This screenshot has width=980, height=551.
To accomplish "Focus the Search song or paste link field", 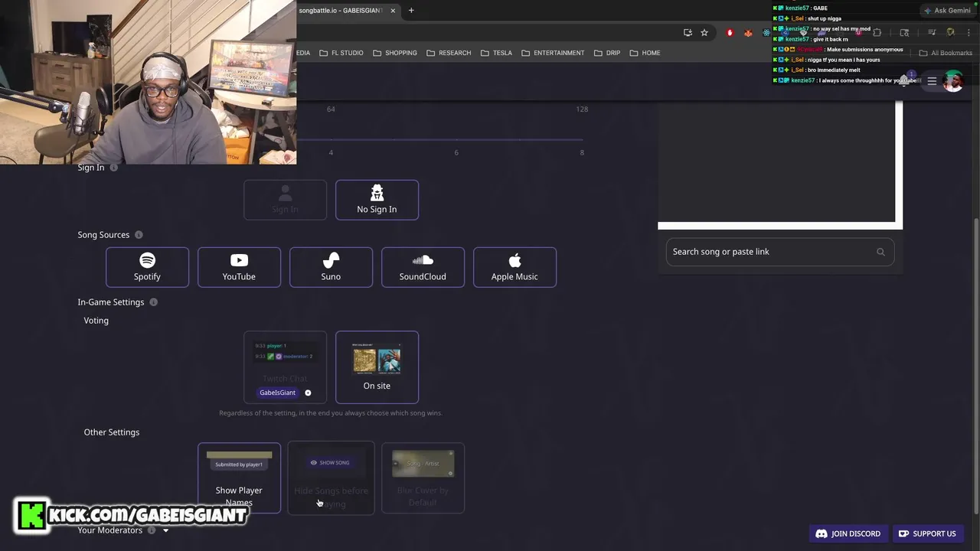I will (780, 252).
